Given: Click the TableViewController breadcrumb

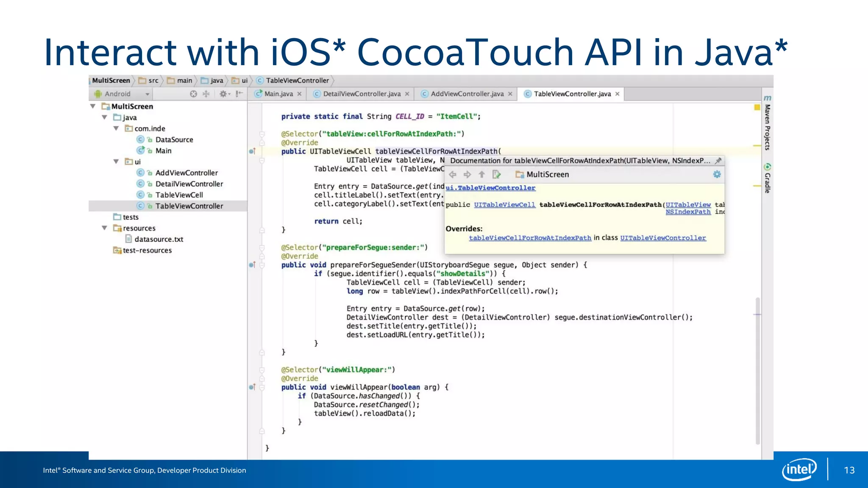Looking at the screenshot, I should 293,80.
